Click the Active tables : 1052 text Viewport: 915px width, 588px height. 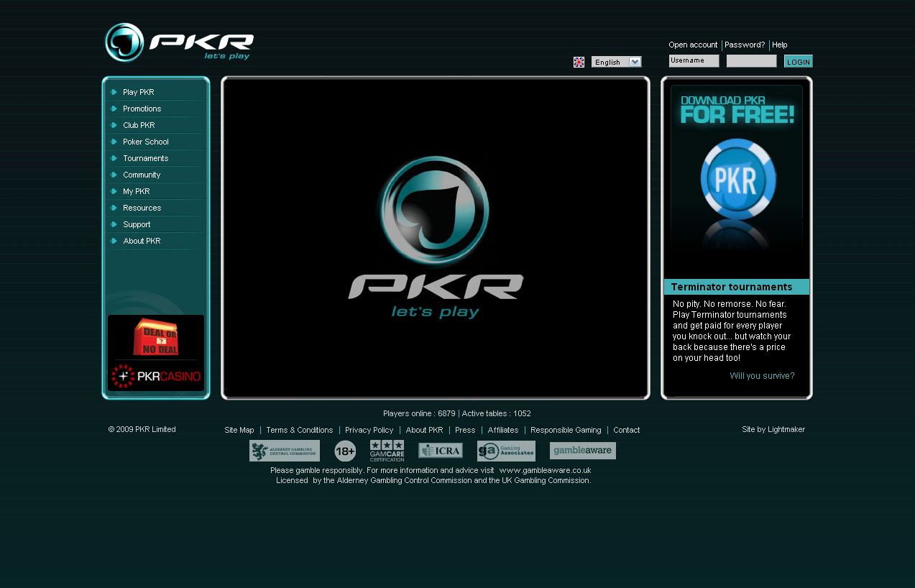tap(497, 413)
